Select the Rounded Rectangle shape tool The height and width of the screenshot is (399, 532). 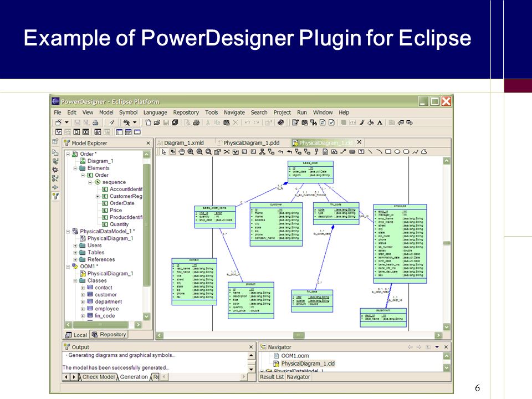(x=406, y=152)
